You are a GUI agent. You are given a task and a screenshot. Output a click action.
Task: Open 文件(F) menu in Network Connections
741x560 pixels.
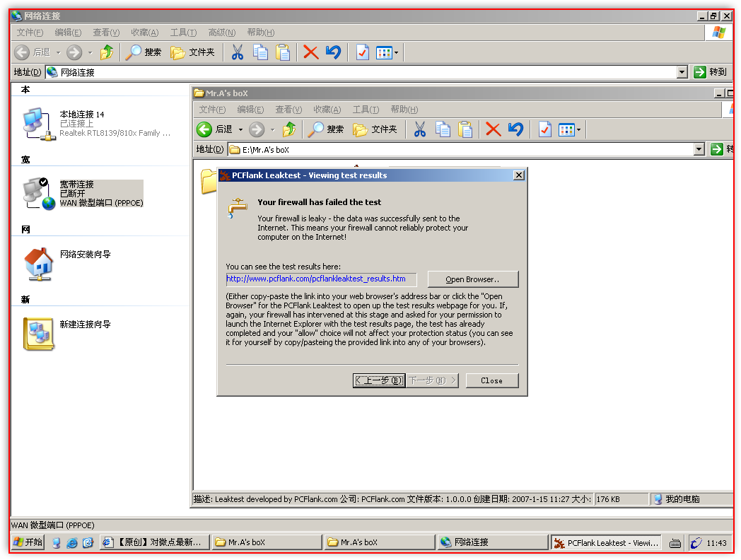coord(30,33)
